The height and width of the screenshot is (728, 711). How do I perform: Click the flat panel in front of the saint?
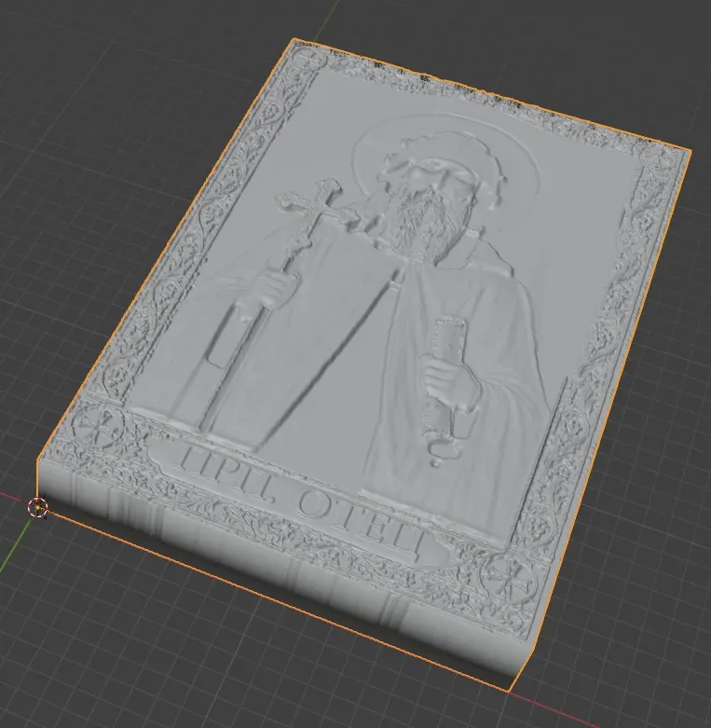tap(297, 339)
